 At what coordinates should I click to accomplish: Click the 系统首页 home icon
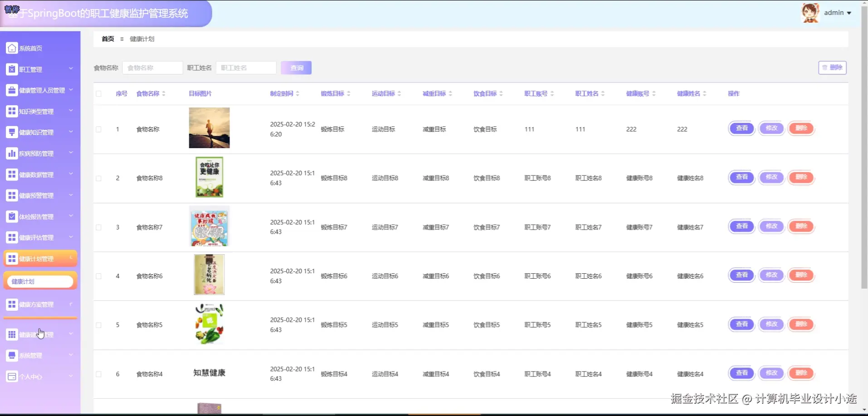tap(11, 48)
